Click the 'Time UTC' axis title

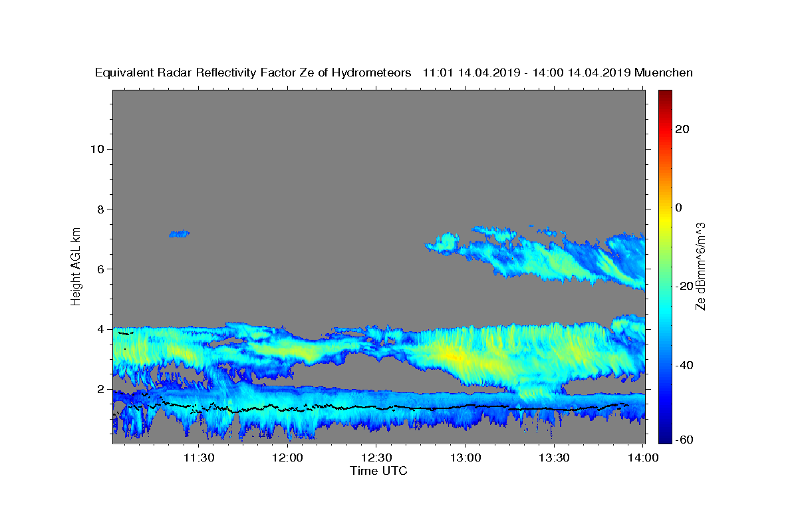[378, 471]
